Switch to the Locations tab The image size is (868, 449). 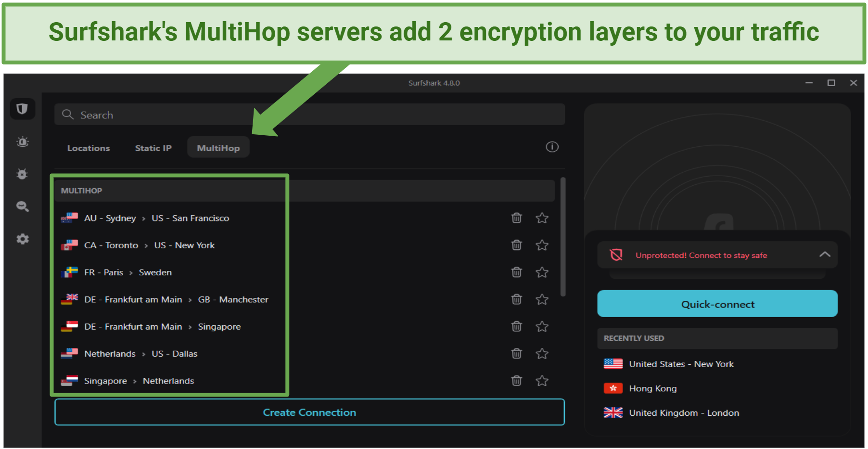(89, 148)
